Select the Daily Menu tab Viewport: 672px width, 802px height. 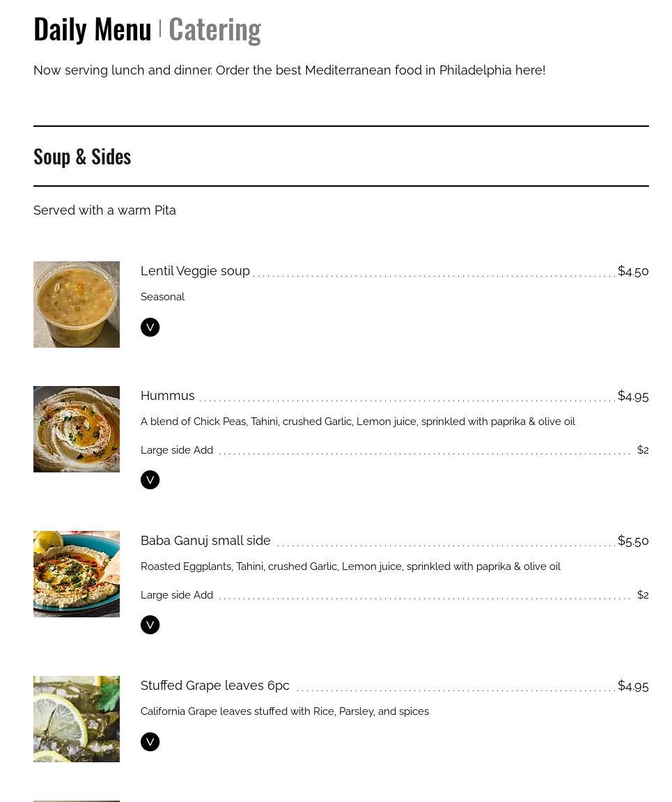(x=93, y=29)
